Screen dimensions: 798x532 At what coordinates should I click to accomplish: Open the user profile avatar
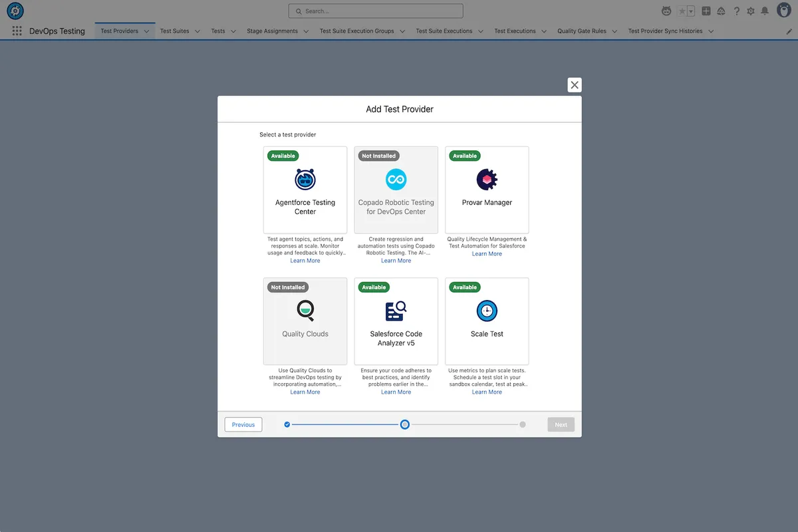783,11
